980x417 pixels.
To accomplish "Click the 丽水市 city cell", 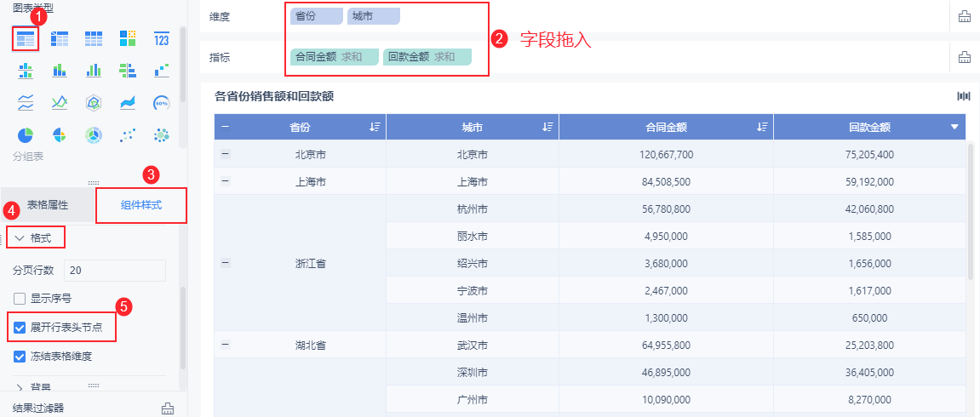I will point(473,236).
